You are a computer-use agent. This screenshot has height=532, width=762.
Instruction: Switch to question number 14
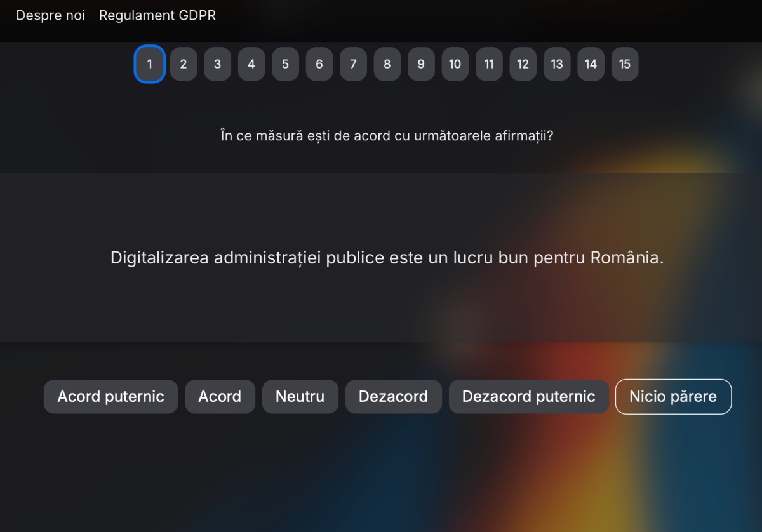(591, 64)
